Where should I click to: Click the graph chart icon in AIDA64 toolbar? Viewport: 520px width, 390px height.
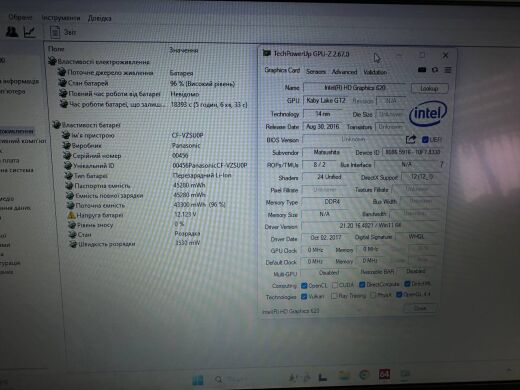29,32
